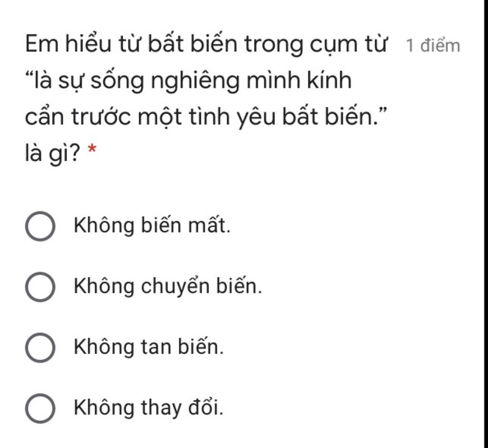Select the radio button for Không tan biến
488x448 pixels.
(x=40, y=347)
